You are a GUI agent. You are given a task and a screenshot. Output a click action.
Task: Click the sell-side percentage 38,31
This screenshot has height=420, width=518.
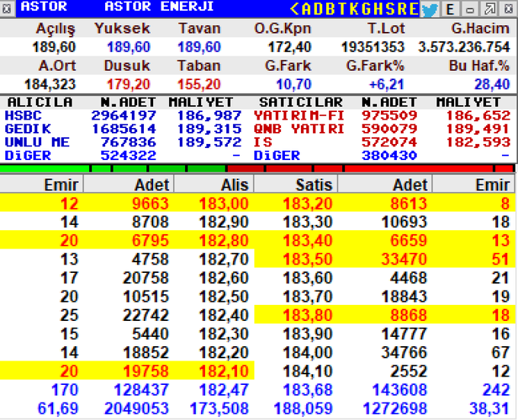click(x=489, y=409)
